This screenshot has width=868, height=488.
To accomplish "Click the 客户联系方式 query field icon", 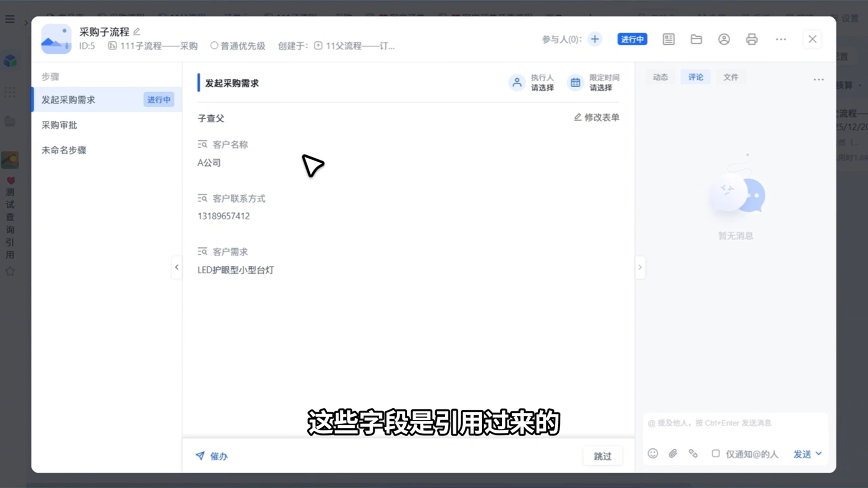I will [x=202, y=198].
